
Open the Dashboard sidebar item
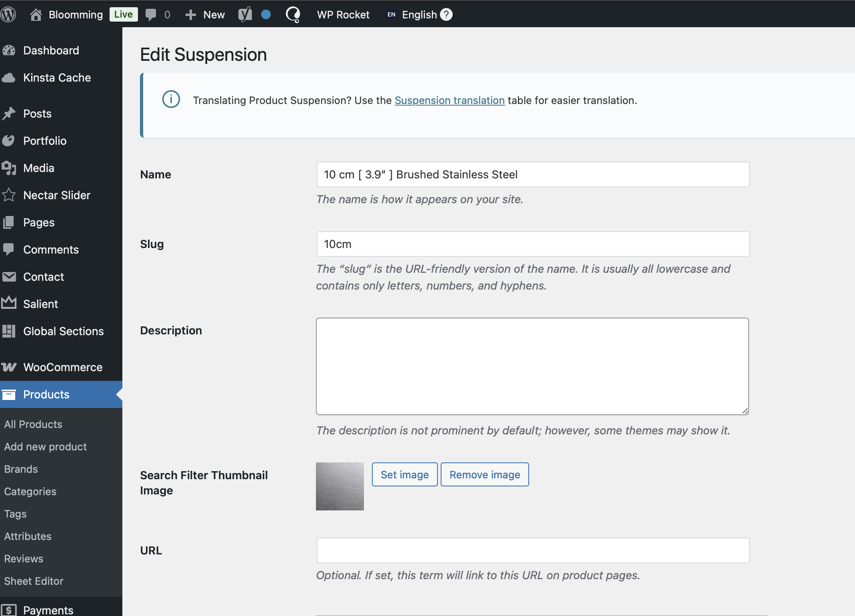[51, 50]
